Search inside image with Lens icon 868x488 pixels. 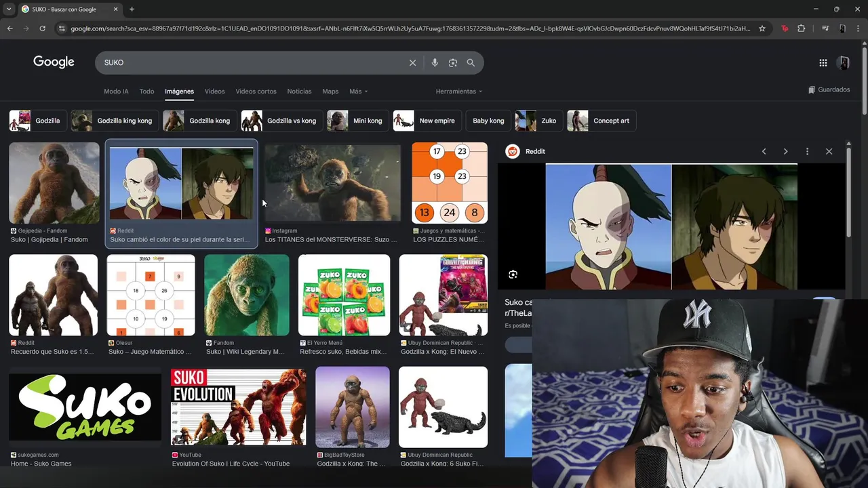pos(513,274)
